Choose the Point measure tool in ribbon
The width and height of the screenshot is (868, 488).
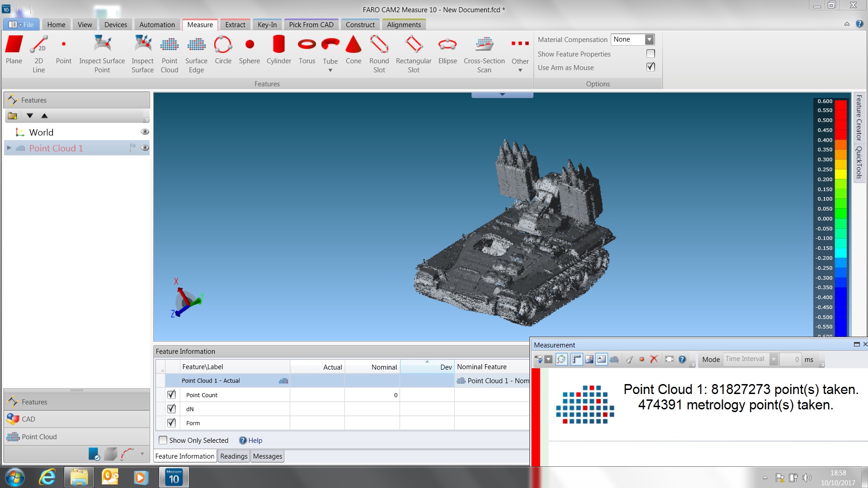tap(64, 50)
